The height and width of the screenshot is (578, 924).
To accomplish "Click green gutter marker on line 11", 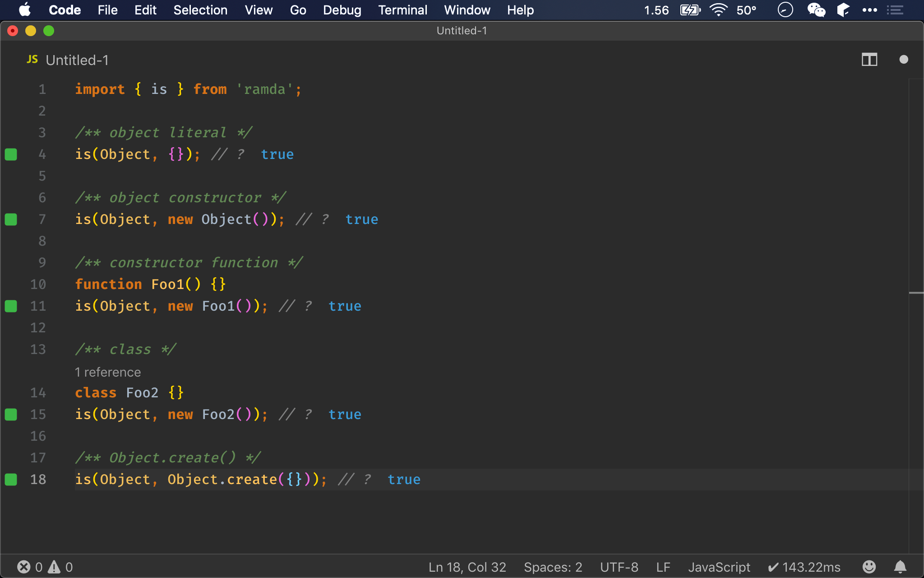I will (11, 306).
